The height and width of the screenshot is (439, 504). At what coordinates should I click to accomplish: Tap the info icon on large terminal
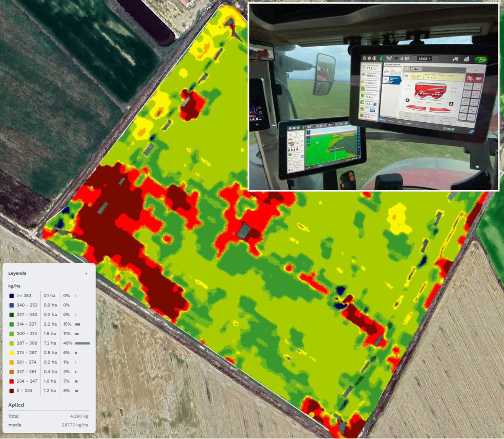[374, 58]
